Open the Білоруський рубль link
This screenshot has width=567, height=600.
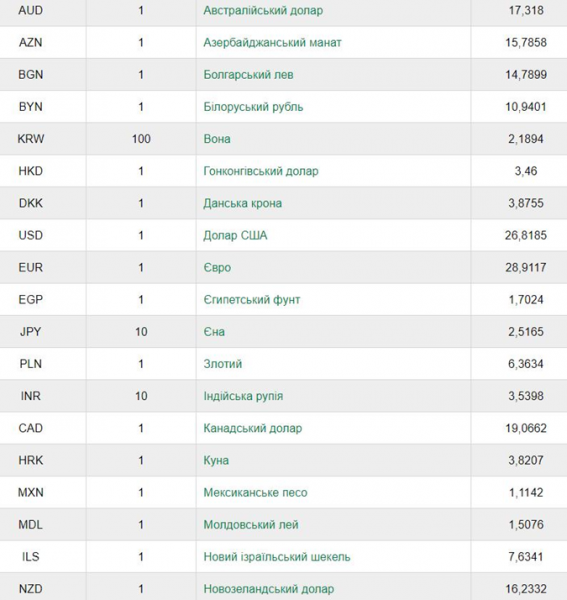253,107
